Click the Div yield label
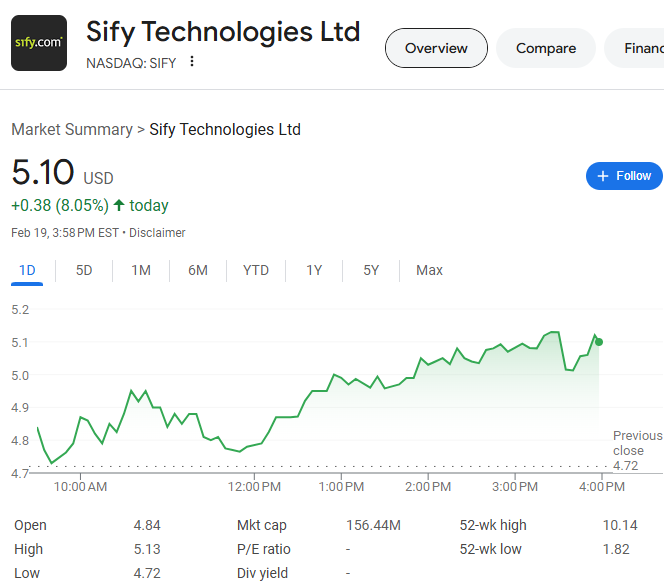Image resolution: width=664 pixels, height=585 pixels. [263, 573]
